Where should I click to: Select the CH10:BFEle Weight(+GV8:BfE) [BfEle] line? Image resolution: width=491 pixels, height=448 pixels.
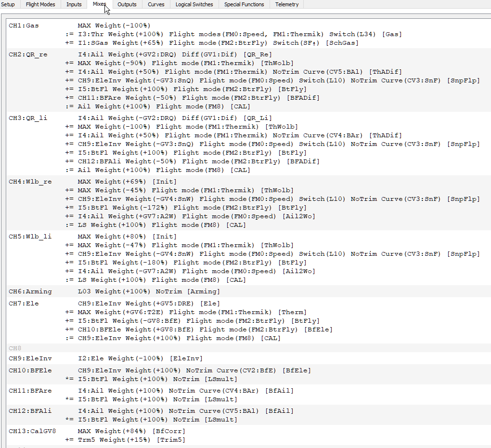(199, 329)
